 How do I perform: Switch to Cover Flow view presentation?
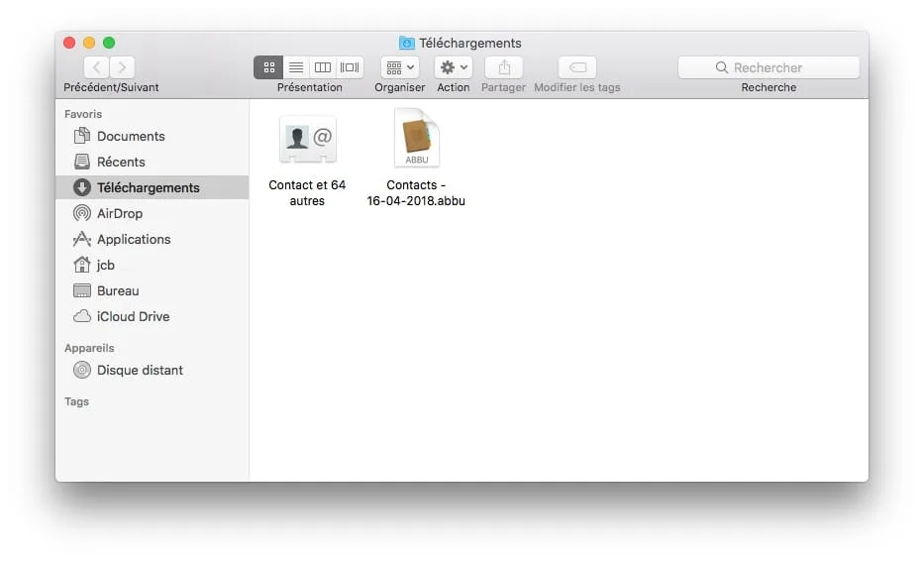coord(350,67)
